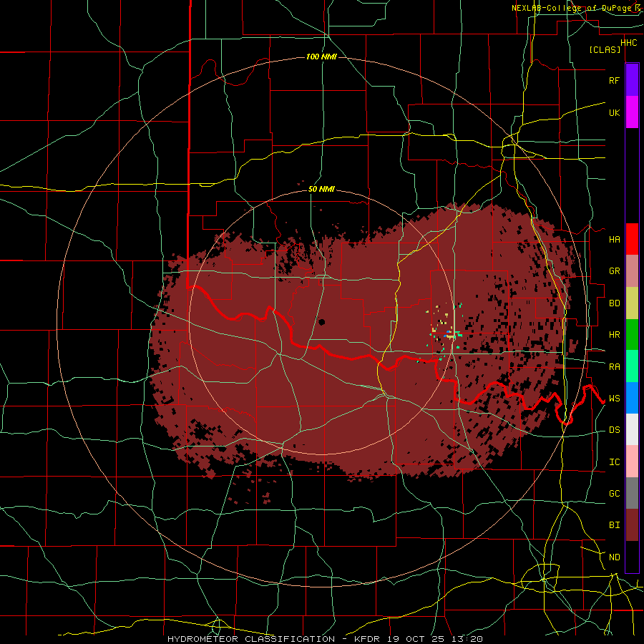Click the RA legend label
Screen dimensions: 644x644
614,366
